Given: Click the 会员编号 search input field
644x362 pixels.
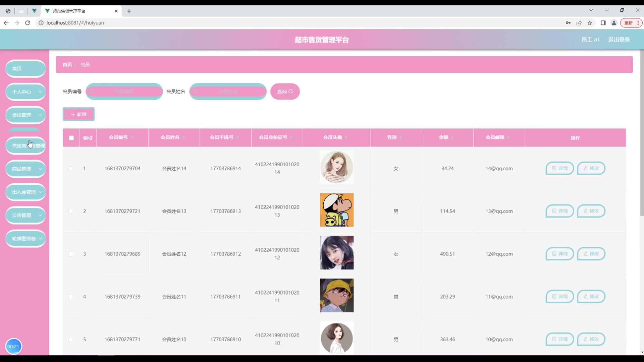Looking at the screenshot, I should pyautogui.click(x=124, y=92).
